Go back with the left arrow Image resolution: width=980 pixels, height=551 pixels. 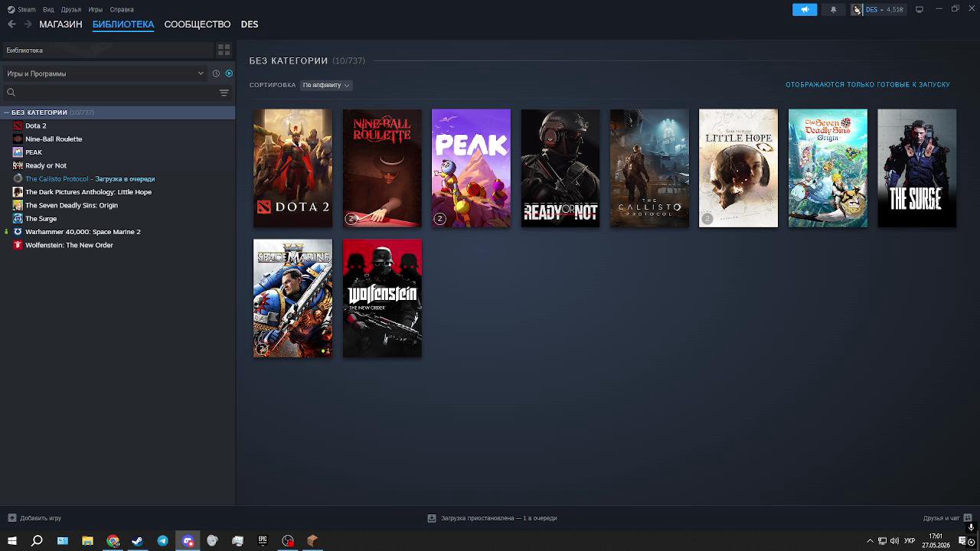[x=11, y=24]
